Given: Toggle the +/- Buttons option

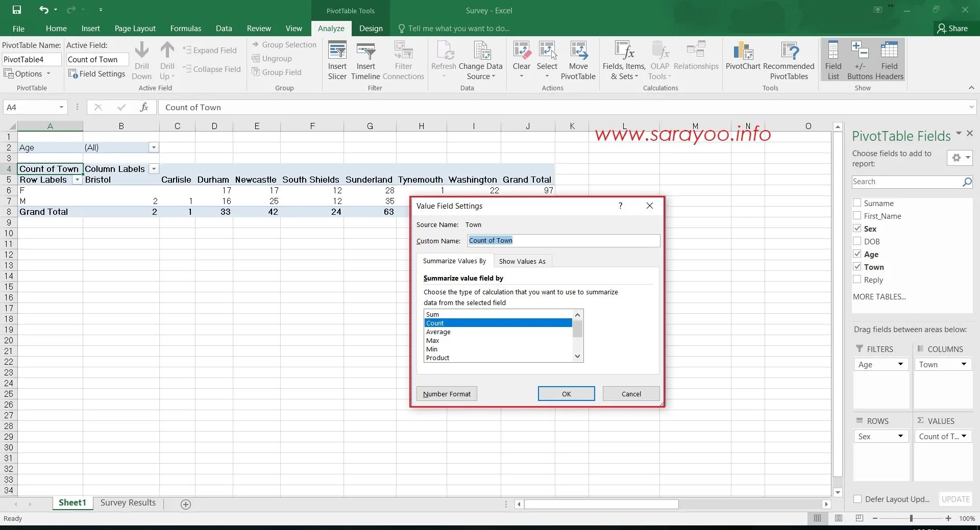Looking at the screenshot, I should [860, 61].
